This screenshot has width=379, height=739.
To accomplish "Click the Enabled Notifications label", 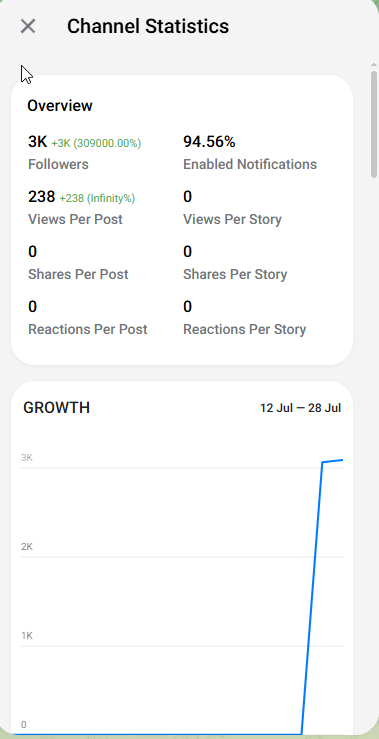I will [x=250, y=164].
